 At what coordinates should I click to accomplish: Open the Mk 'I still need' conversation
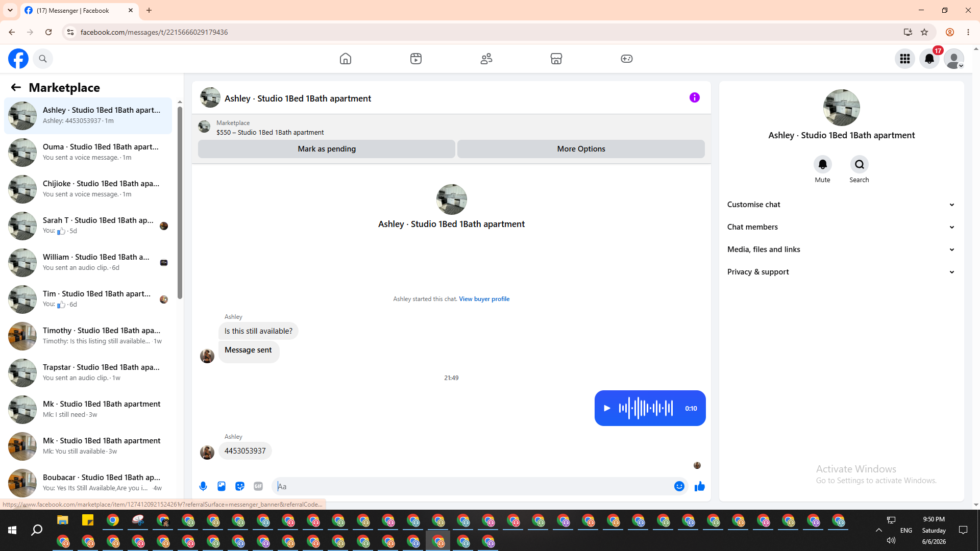tap(88, 409)
